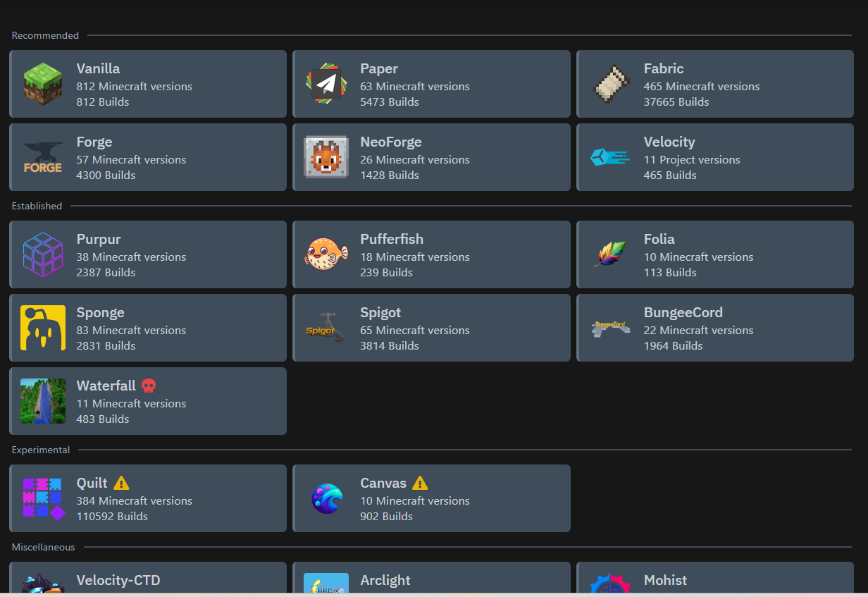868x597 pixels.
Task: Open the Spigot title link
Action: pos(380,312)
